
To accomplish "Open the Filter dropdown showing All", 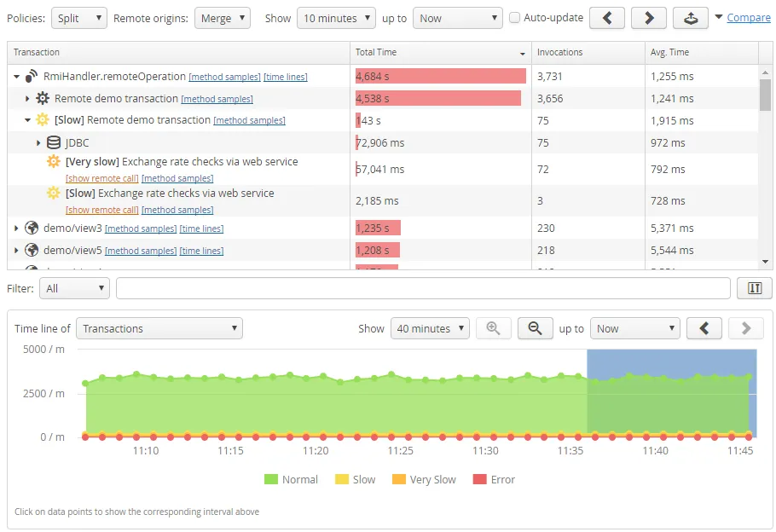I will pyautogui.click(x=73, y=288).
